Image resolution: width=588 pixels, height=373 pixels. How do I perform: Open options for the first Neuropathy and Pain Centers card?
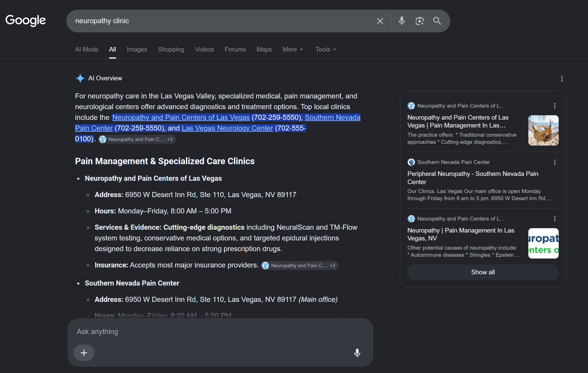pos(555,106)
